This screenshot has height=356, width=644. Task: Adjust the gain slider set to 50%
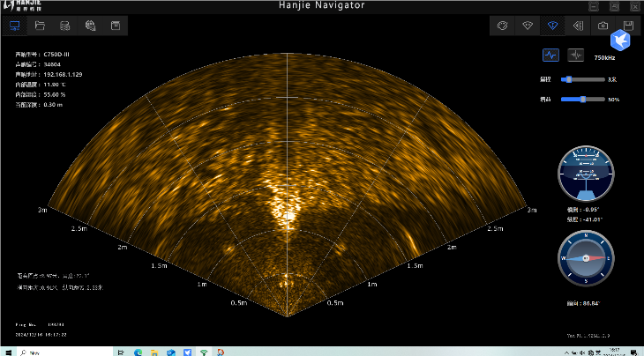[x=584, y=99]
